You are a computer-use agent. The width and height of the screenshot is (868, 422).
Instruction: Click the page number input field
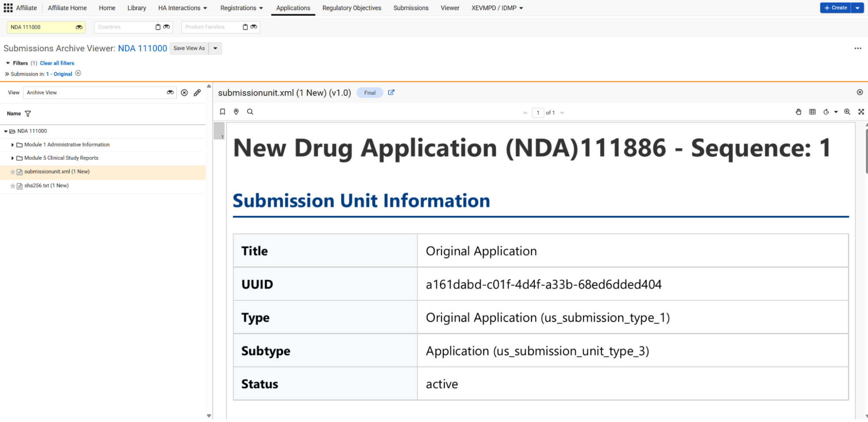coord(538,113)
